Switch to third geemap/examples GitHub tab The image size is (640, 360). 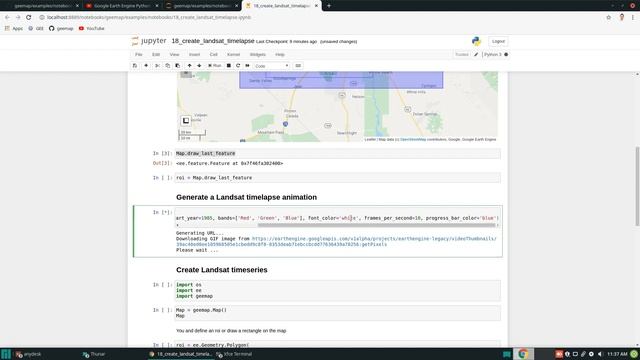coord(201,6)
